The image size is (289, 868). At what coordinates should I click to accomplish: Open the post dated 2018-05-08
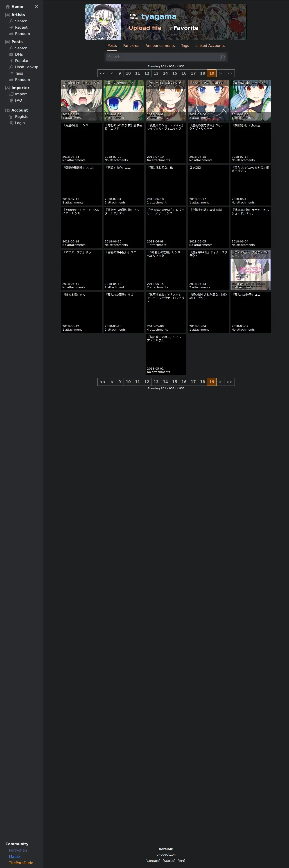pos(166,312)
